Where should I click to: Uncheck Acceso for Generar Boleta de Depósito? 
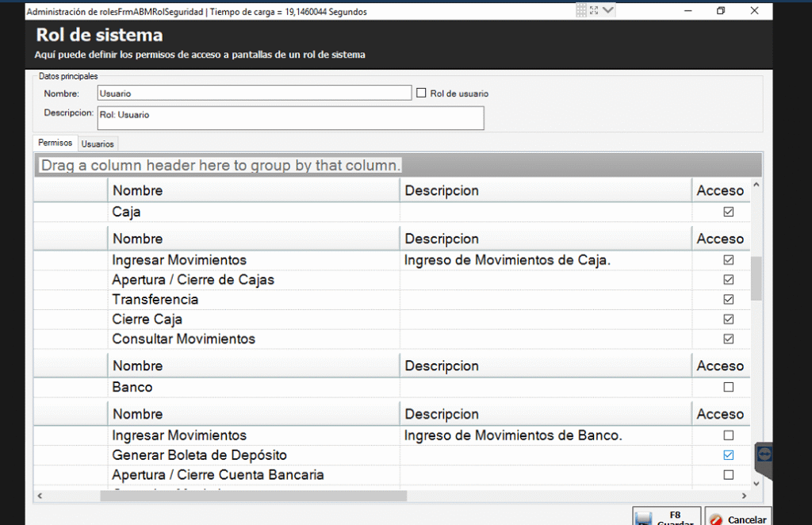pyautogui.click(x=728, y=455)
